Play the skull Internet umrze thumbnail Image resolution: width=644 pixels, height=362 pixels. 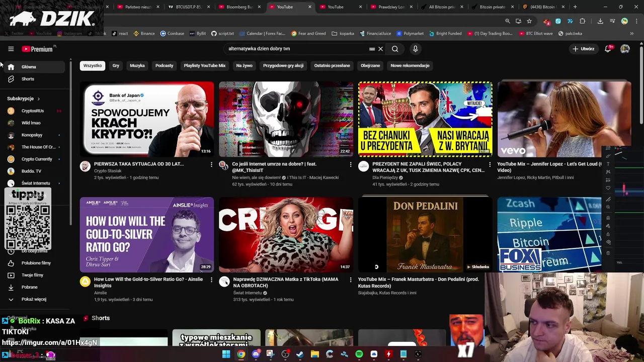(286, 119)
